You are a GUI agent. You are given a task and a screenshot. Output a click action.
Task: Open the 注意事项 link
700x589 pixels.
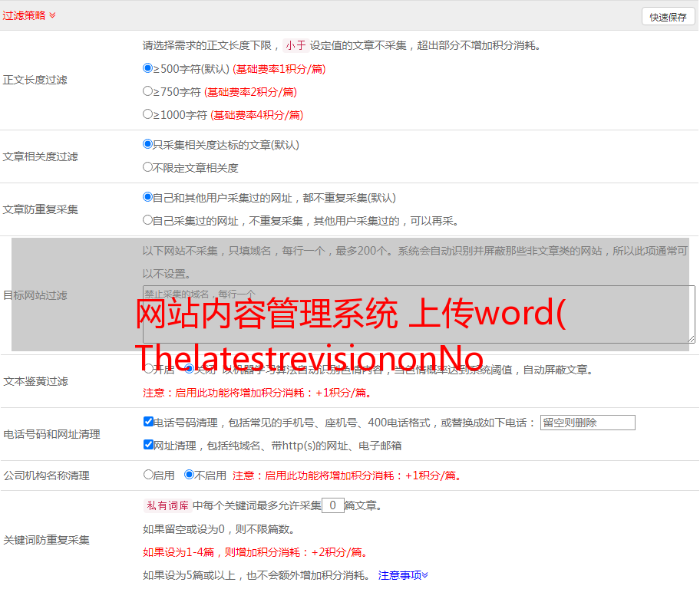403,575
